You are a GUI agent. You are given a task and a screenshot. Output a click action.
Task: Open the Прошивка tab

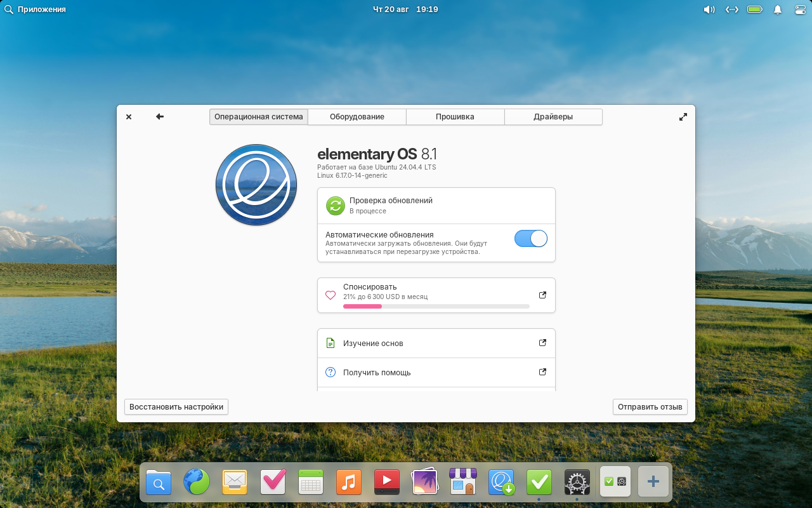[455, 117]
